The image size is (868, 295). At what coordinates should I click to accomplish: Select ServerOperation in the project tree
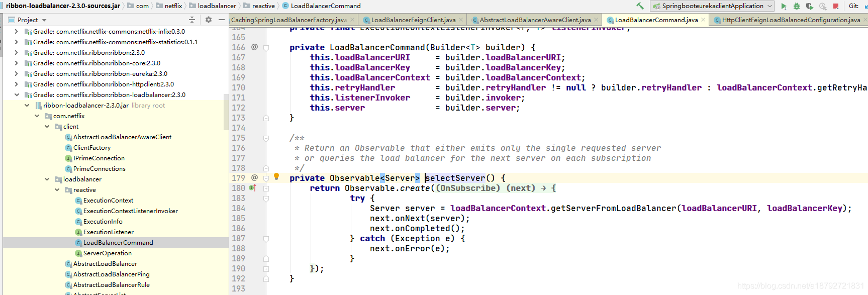tap(107, 253)
